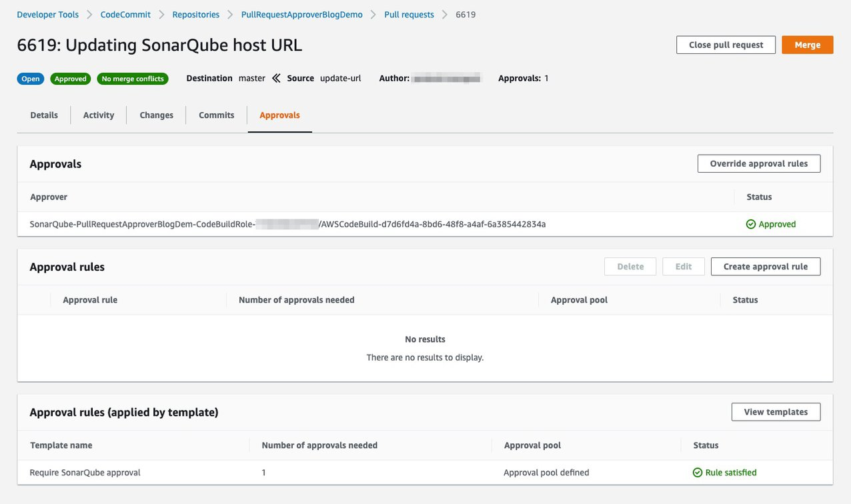
Task: Click the green check icon beside Approved status
Action: (x=751, y=224)
